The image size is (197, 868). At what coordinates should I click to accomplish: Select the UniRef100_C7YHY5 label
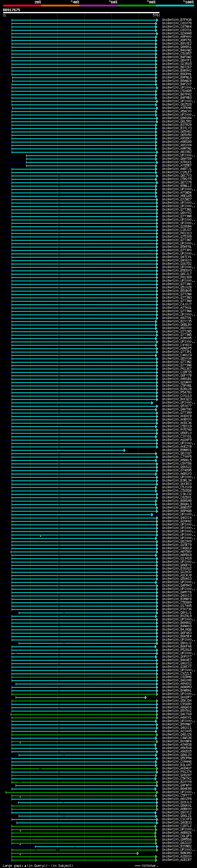point(177,457)
